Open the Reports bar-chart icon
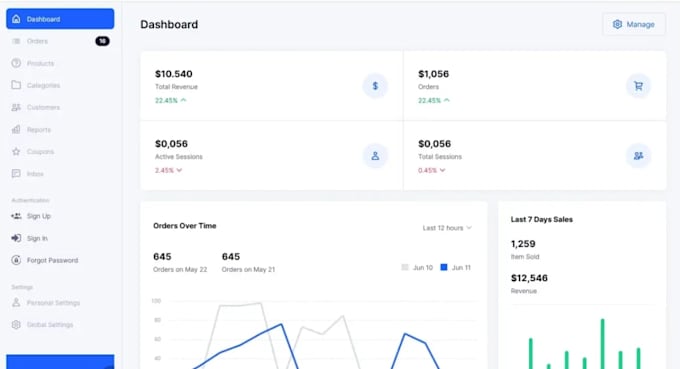680x369 pixels. coord(16,129)
